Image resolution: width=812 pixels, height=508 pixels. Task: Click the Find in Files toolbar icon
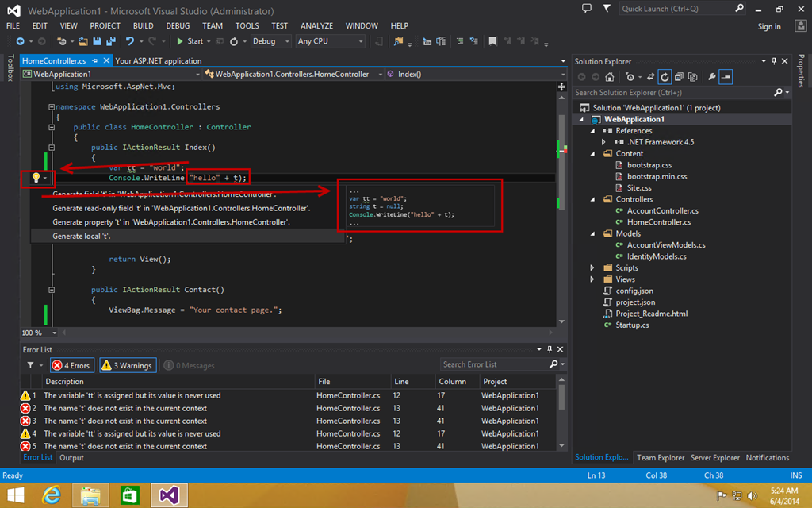point(398,41)
